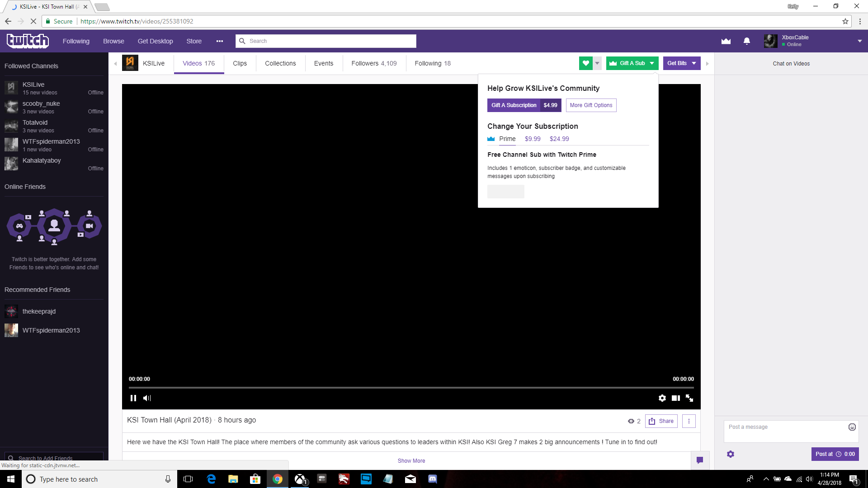Screen dimensions: 868x488
Task: Open the Chrome menu
Action: pyautogui.click(x=860, y=21)
